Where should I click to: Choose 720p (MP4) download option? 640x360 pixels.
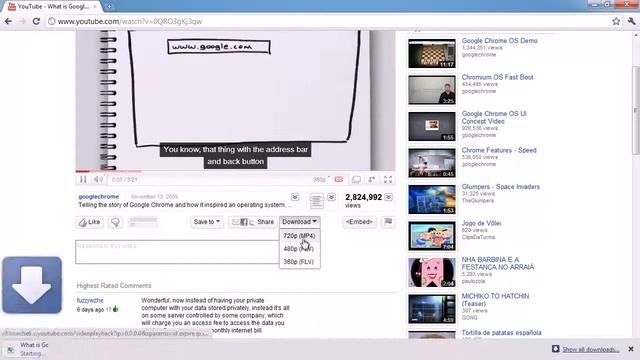point(299,236)
